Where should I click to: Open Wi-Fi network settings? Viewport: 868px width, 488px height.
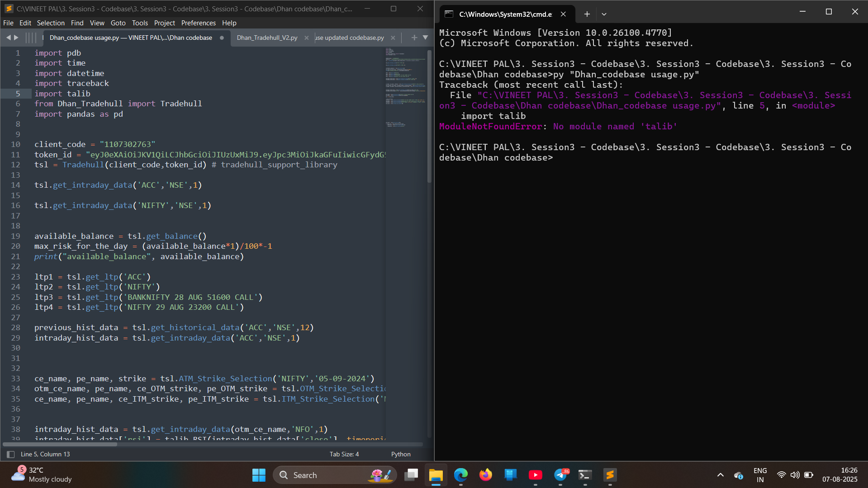click(781, 475)
